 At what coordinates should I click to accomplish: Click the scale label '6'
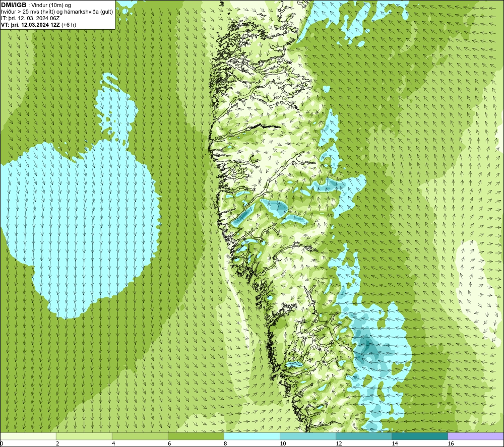click(169, 443)
